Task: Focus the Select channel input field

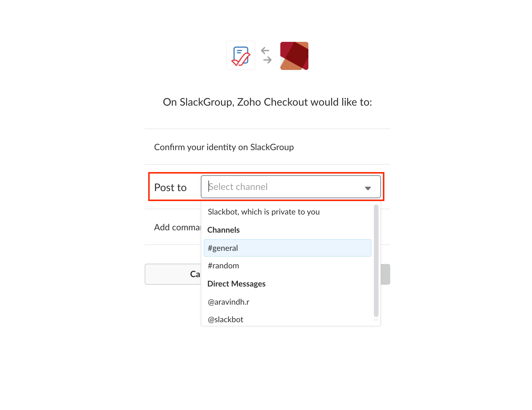Action: (291, 187)
